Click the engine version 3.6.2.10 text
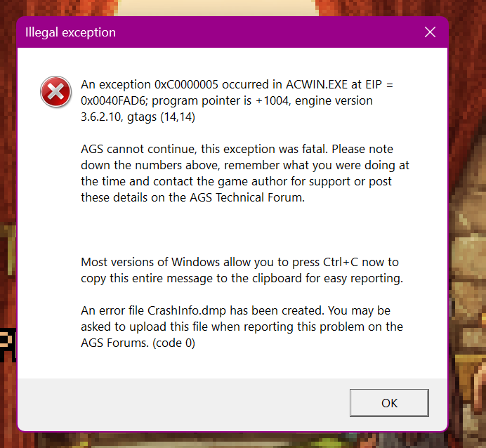Screen dimensions: 486x448 click(100, 117)
